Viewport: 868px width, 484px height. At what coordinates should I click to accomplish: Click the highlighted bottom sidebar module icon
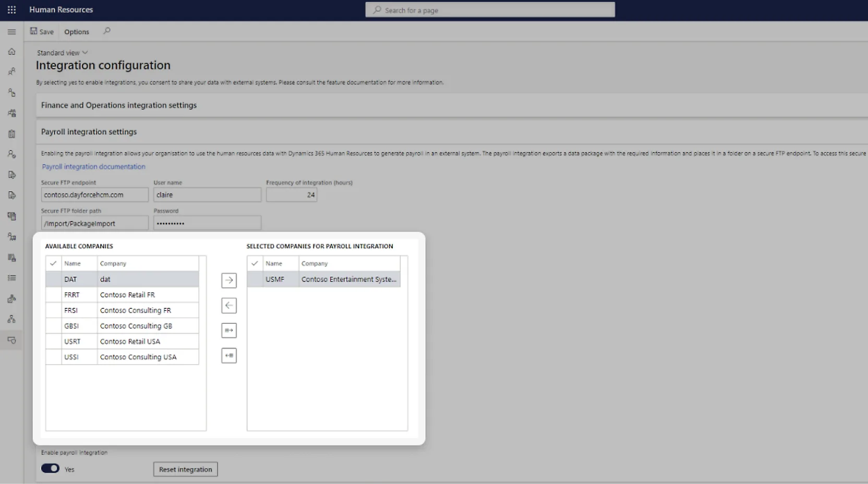[x=11, y=340]
